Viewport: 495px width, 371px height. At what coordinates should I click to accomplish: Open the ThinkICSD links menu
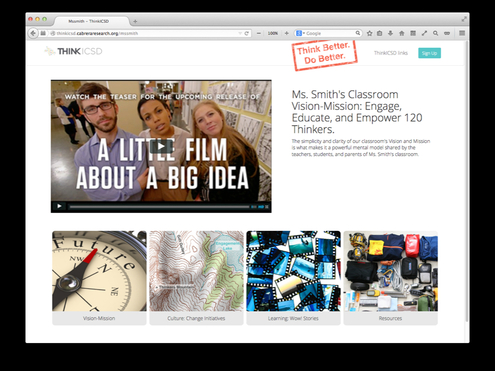[x=391, y=53]
